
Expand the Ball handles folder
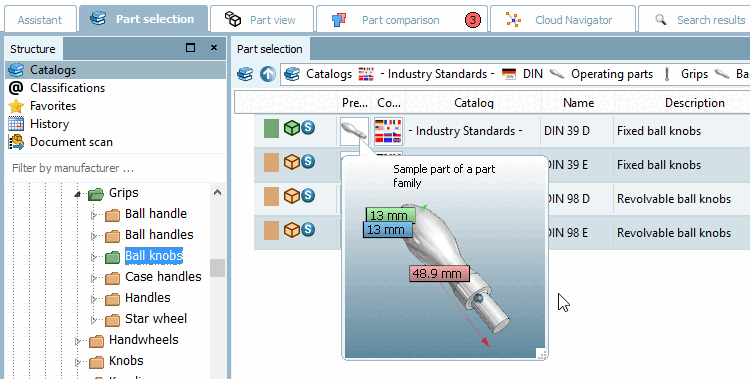tap(94, 236)
